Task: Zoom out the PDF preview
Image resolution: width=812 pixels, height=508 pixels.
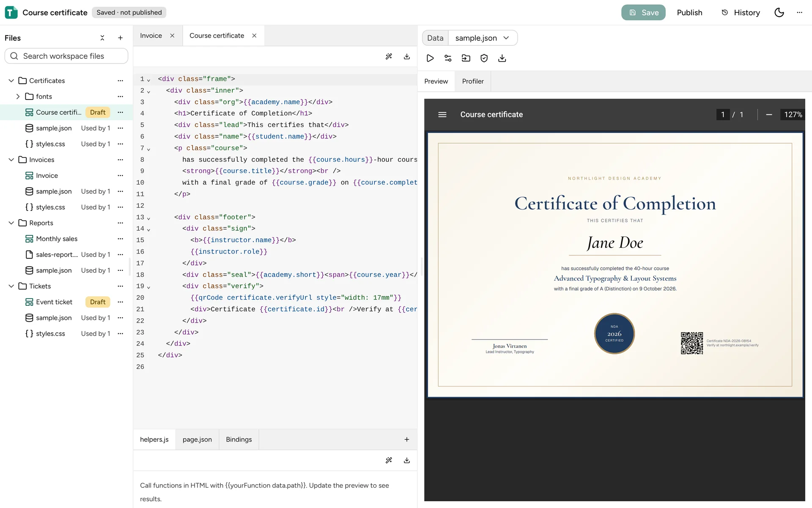Action: (769, 115)
